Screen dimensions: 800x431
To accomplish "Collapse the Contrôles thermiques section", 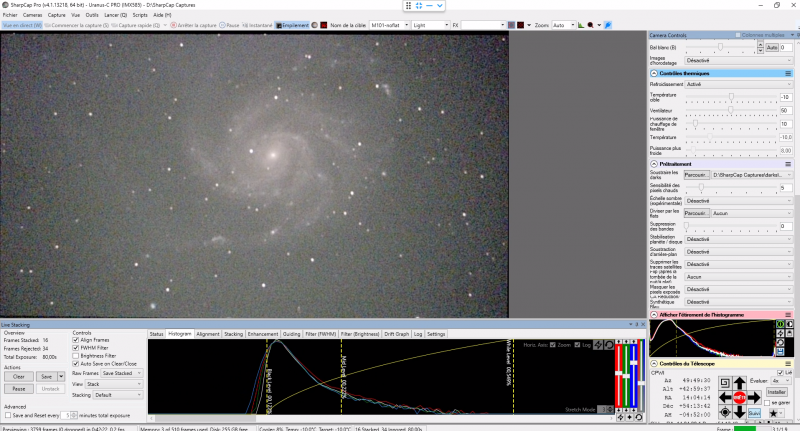I will 654,73.
